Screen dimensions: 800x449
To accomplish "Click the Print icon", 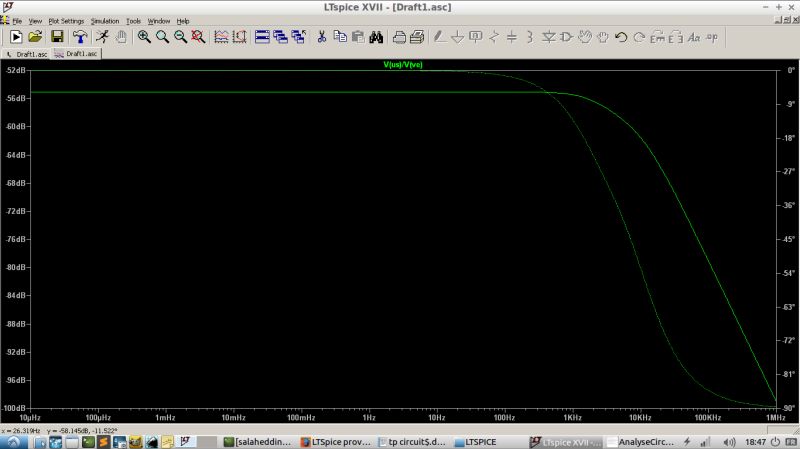I will click(417, 37).
